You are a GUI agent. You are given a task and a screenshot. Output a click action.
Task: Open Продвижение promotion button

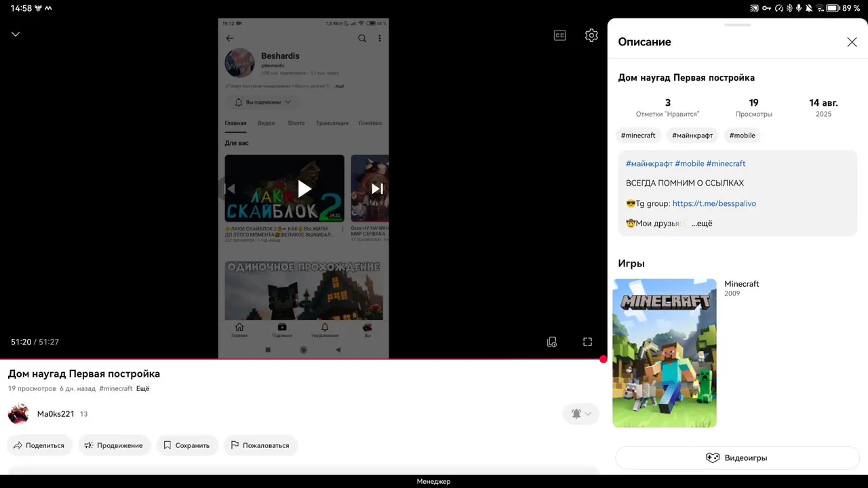coord(114,445)
